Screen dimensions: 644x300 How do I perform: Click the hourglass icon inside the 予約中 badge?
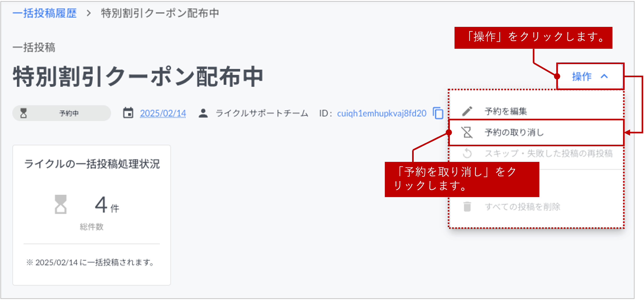[x=23, y=113]
